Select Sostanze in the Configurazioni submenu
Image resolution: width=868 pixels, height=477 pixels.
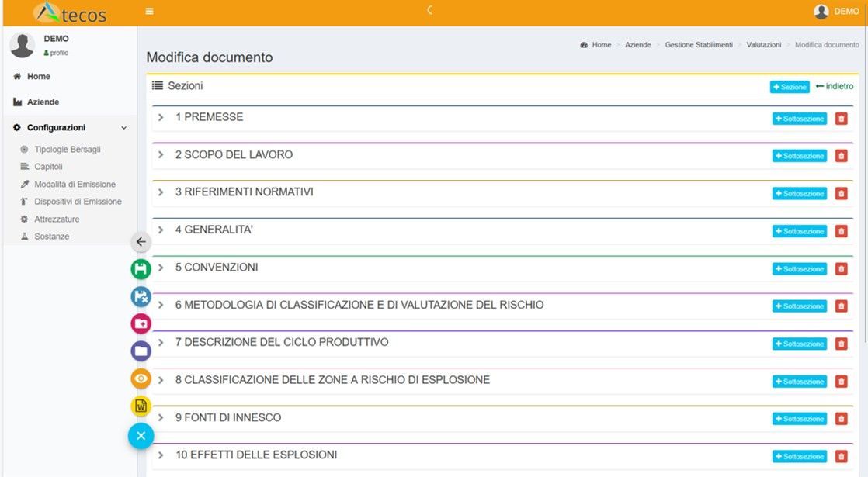pyautogui.click(x=51, y=237)
